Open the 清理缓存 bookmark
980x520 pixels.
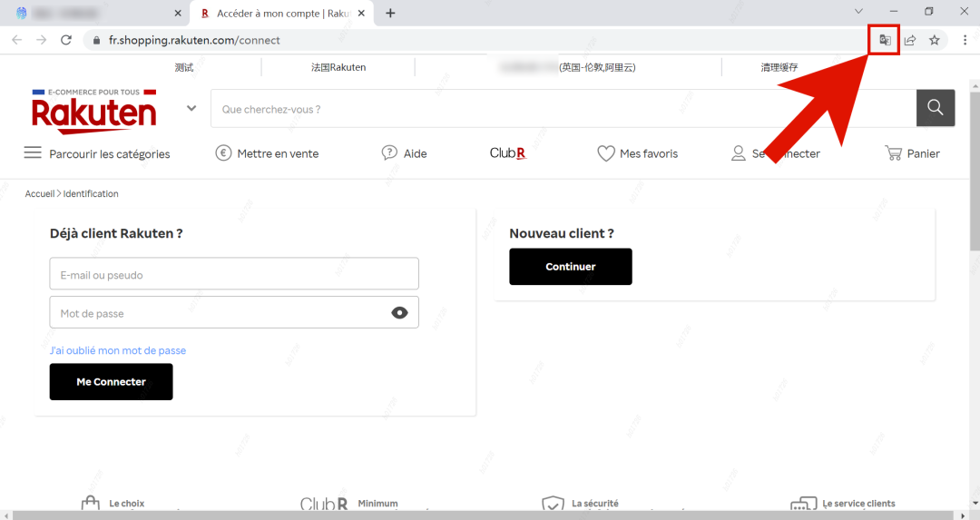coord(779,67)
